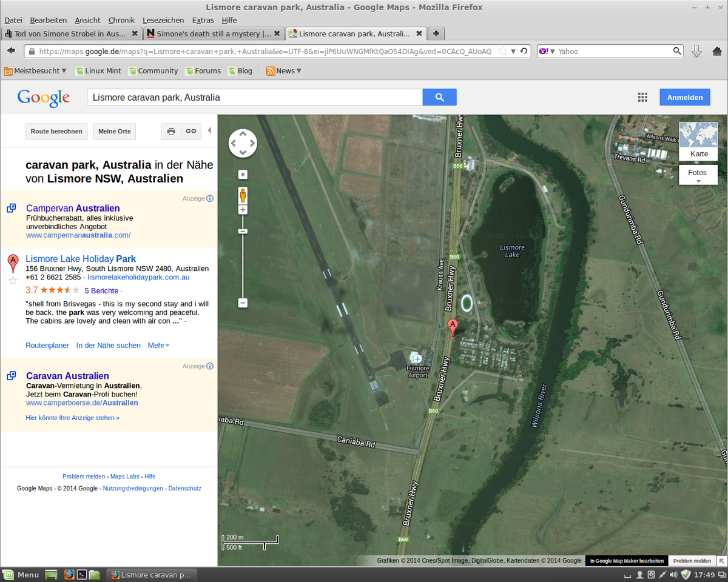
Task: Click In der Nähe suchen link
Action: click(x=108, y=345)
